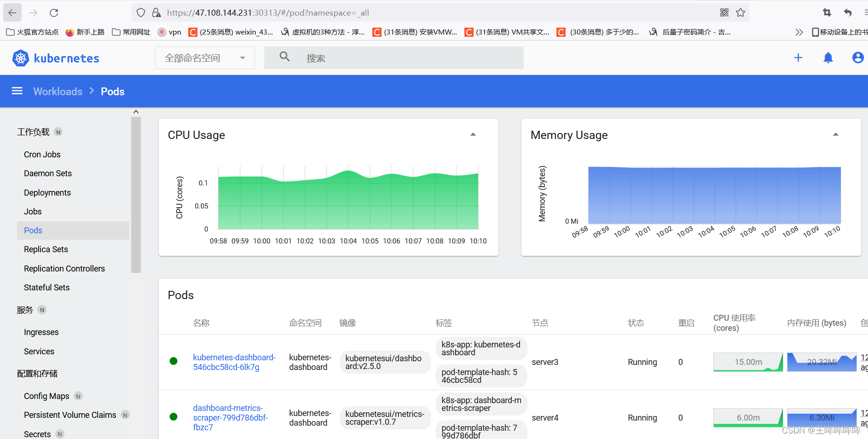Open the user account icon

click(x=858, y=58)
